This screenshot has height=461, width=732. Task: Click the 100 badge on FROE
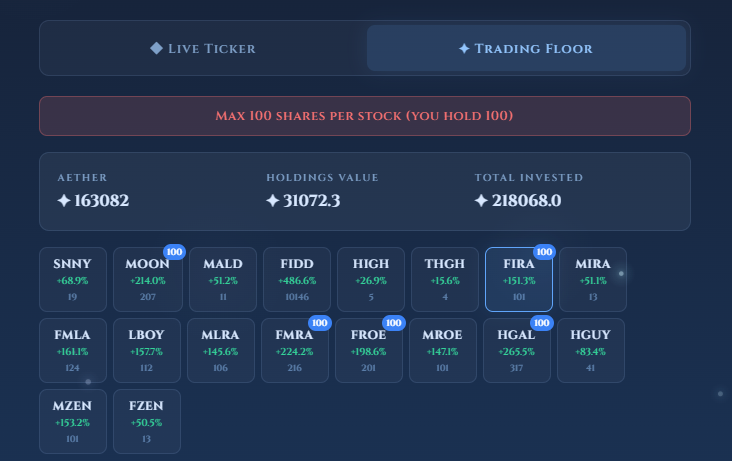pyautogui.click(x=394, y=323)
